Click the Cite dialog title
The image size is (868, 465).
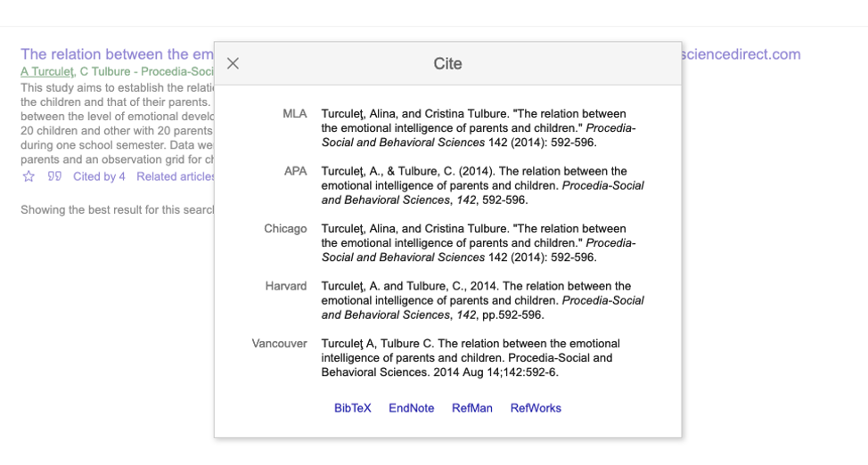tap(447, 63)
